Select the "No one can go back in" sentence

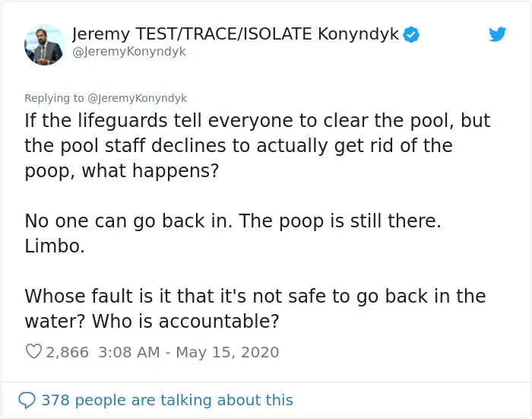point(128,221)
